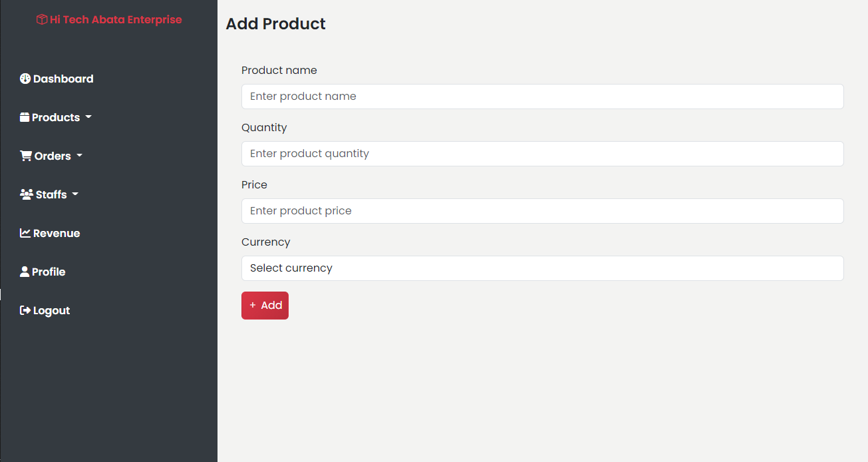This screenshot has height=462, width=868.
Task: Click the Orders shopping cart icon
Action: [26, 156]
